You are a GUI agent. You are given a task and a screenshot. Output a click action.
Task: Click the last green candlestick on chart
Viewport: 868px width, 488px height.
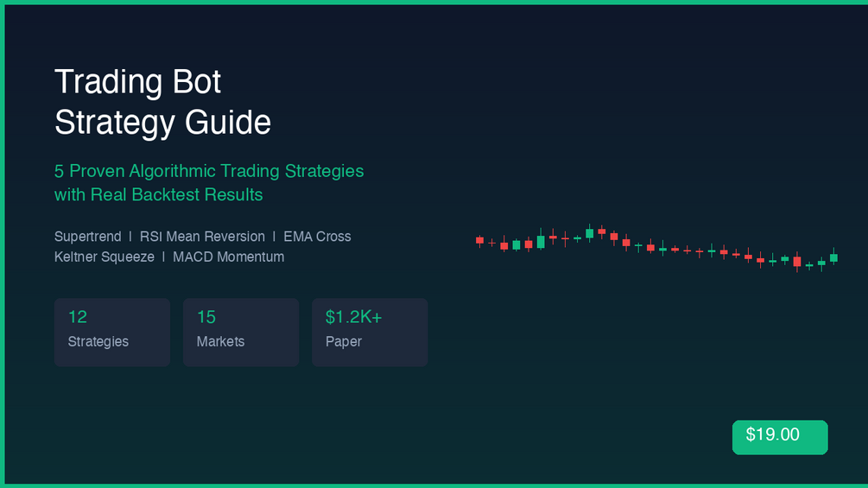[833, 257]
